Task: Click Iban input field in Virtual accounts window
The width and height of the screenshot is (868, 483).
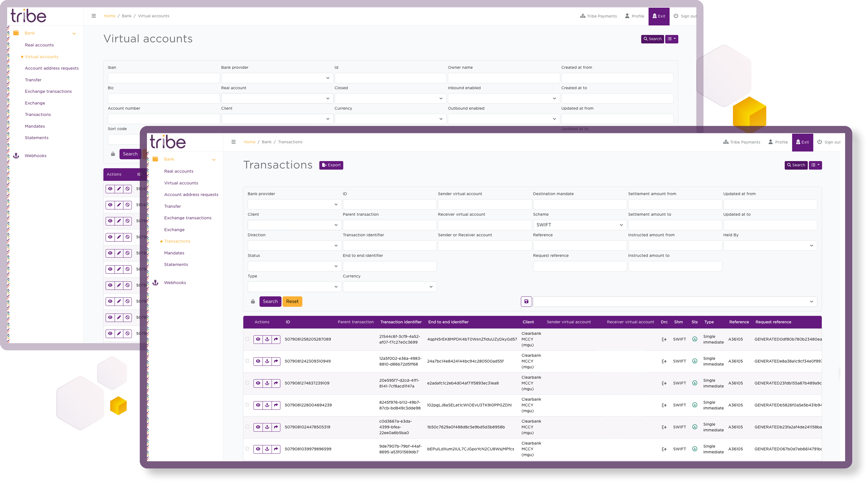Action: 164,78
